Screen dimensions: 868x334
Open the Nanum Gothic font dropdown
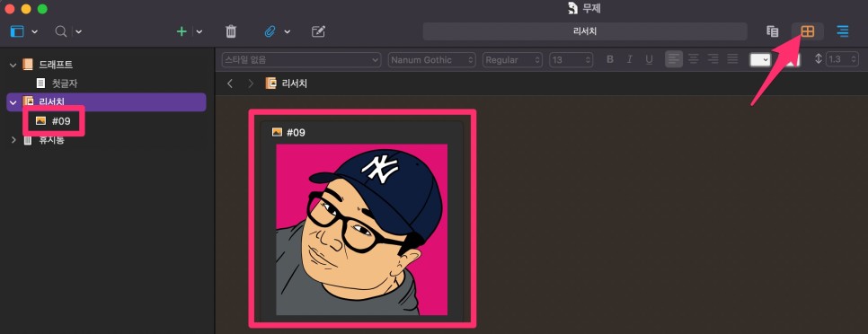pos(432,60)
